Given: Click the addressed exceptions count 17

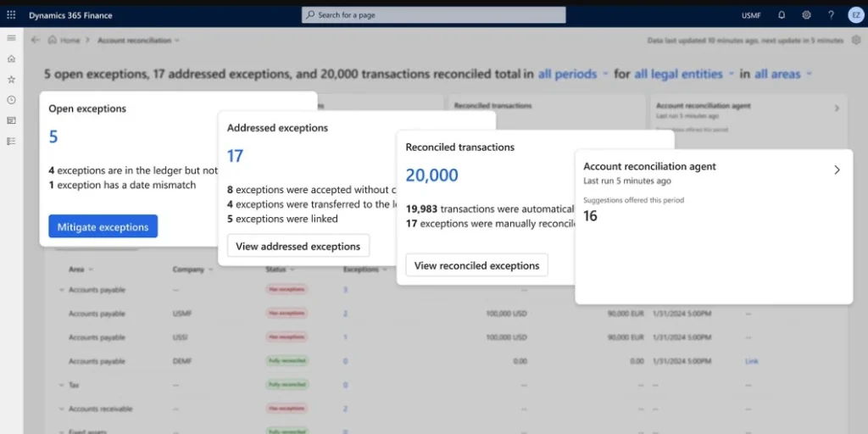Looking at the screenshot, I should [235, 156].
